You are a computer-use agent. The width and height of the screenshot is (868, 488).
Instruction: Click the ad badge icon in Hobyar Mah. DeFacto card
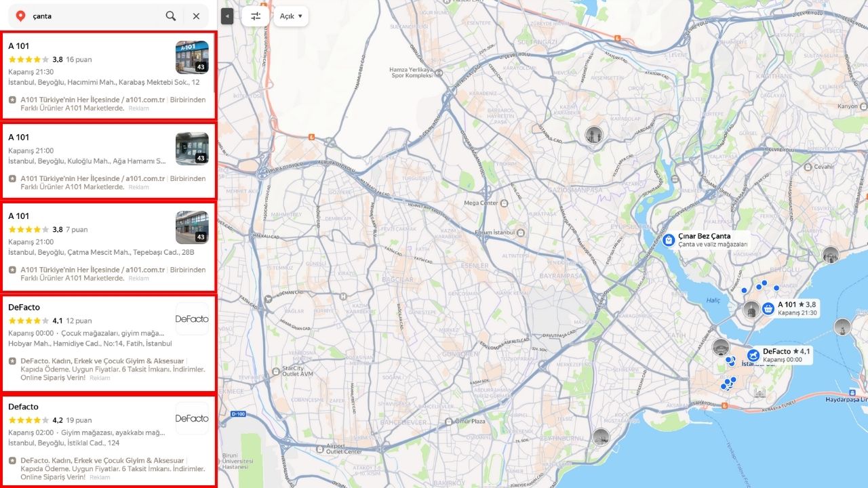pyautogui.click(x=12, y=361)
